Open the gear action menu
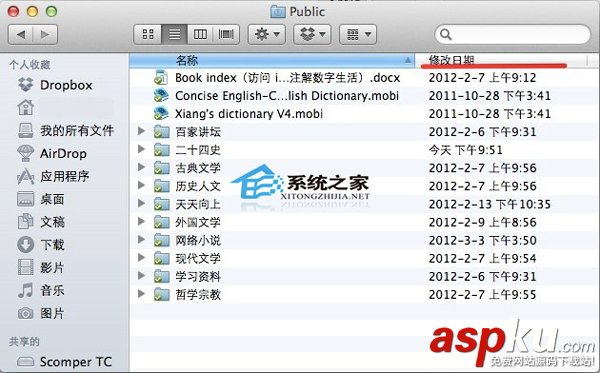The height and width of the screenshot is (373, 600). tap(267, 34)
